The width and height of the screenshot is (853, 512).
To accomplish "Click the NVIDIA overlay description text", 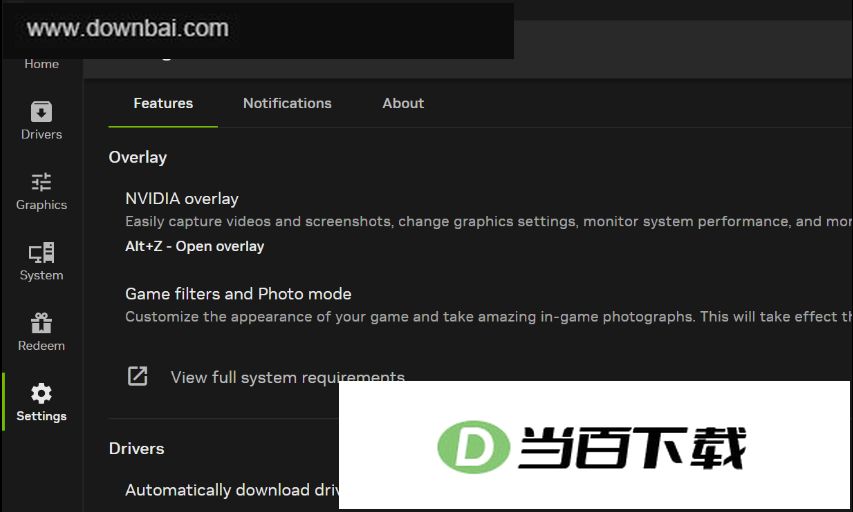I will coord(489,221).
